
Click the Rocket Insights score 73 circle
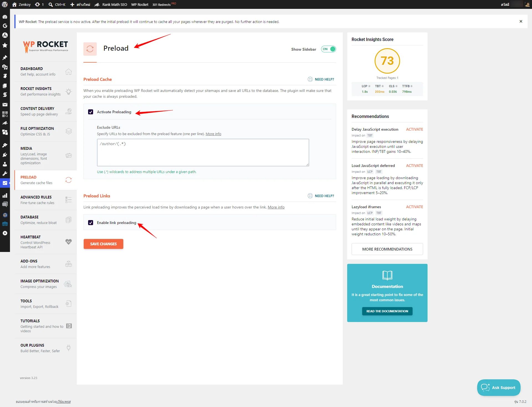[387, 61]
